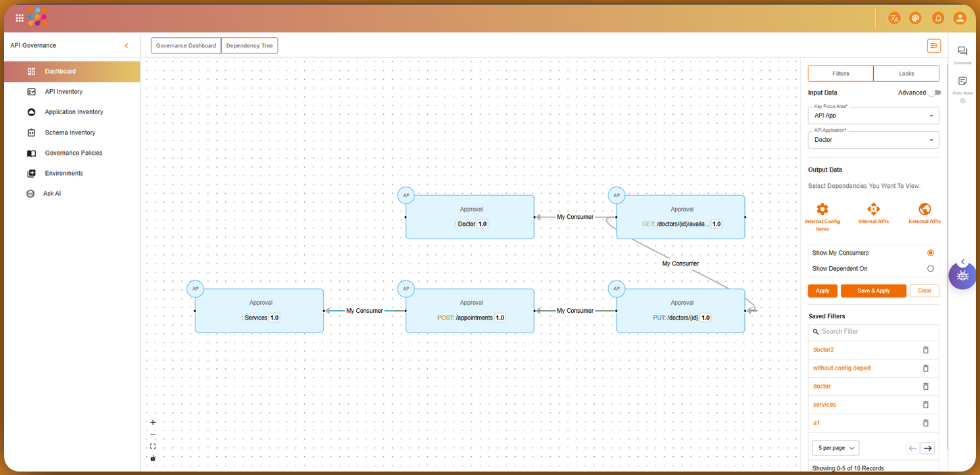The height and width of the screenshot is (475, 980).
Task: Select the Services 1.0 node
Action: click(x=260, y=311)
